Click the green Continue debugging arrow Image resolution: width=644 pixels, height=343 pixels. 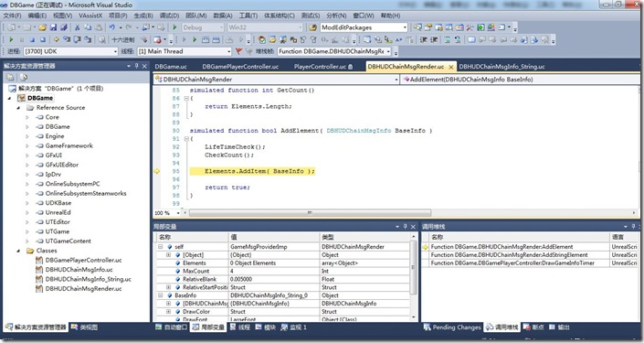11,39
